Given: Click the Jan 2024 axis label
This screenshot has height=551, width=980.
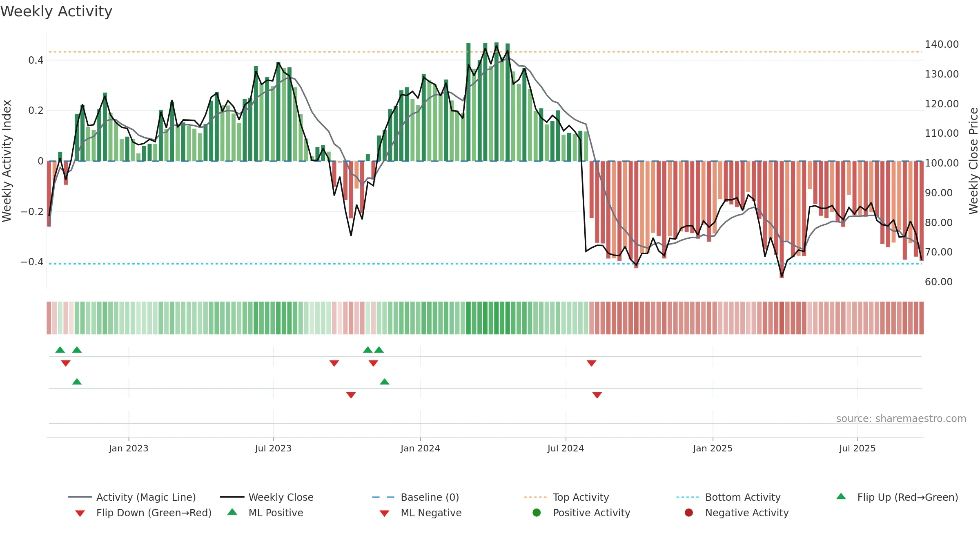Looking at the screenshot, I should click(420, 449).
